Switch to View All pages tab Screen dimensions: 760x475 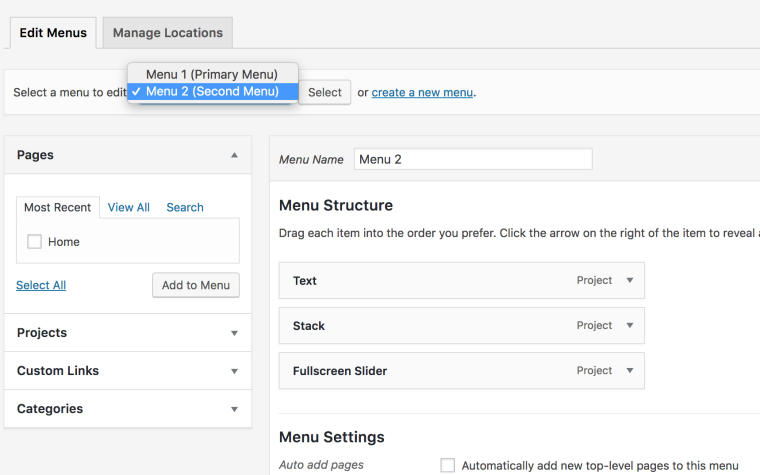pyautogui.click(x=129, y=208)
